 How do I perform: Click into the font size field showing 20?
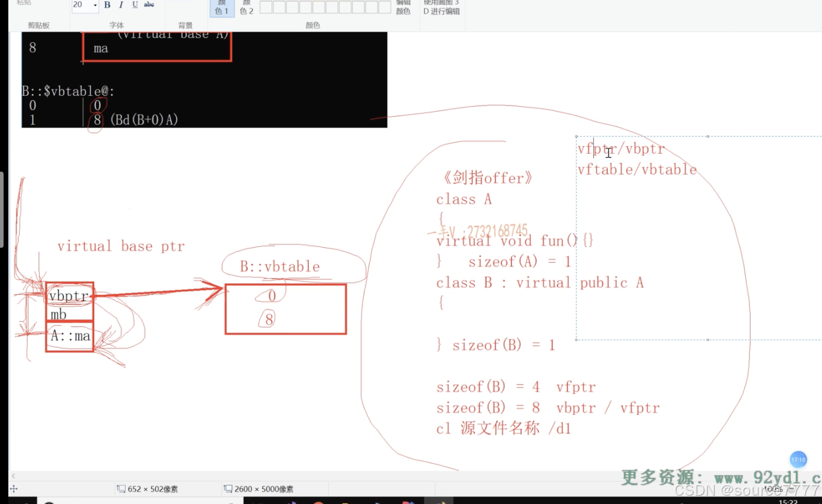(81, 5)
